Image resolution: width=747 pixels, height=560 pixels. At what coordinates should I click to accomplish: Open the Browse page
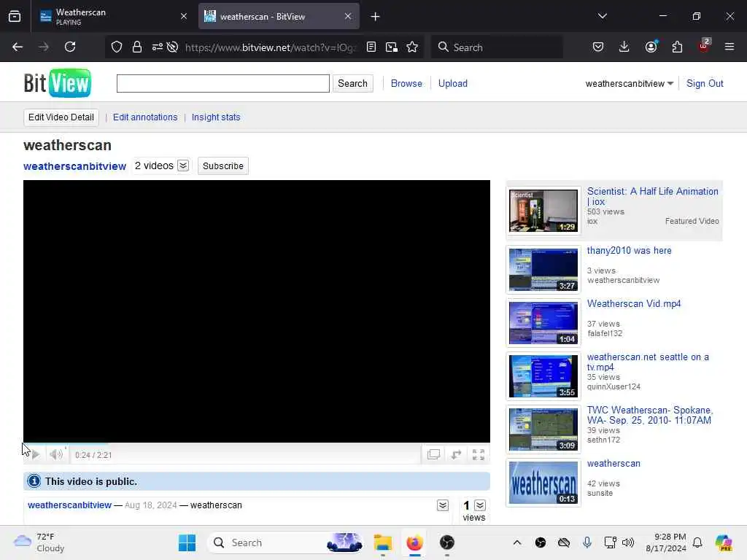[x=406, y=83]
